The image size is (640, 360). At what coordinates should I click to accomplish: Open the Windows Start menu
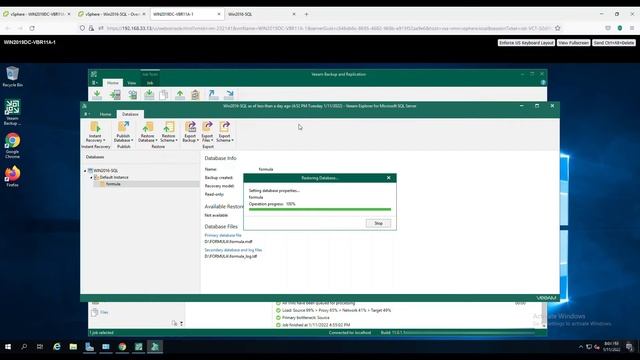click(x=8, y=347)
